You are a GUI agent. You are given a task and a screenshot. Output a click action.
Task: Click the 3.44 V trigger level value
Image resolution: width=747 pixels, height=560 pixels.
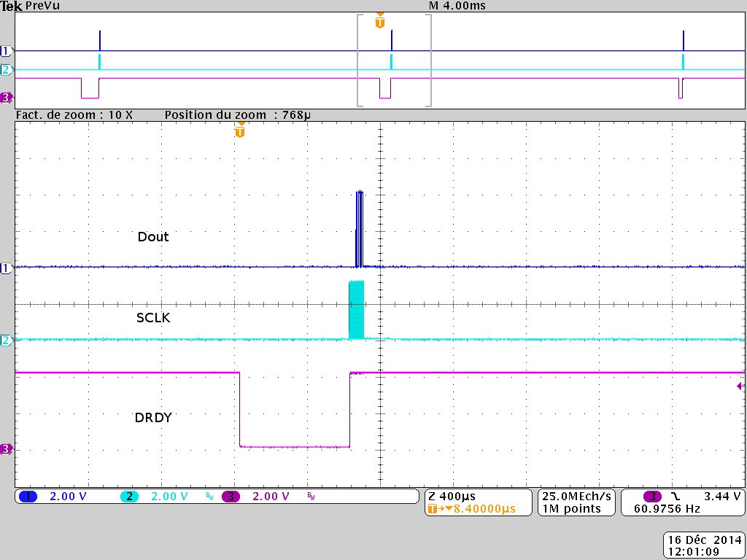tap(722, 497)
